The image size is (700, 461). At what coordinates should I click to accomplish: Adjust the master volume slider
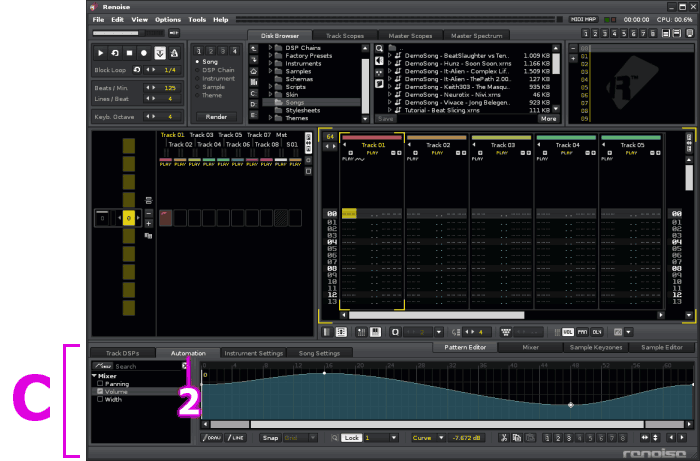coord(129,33)
